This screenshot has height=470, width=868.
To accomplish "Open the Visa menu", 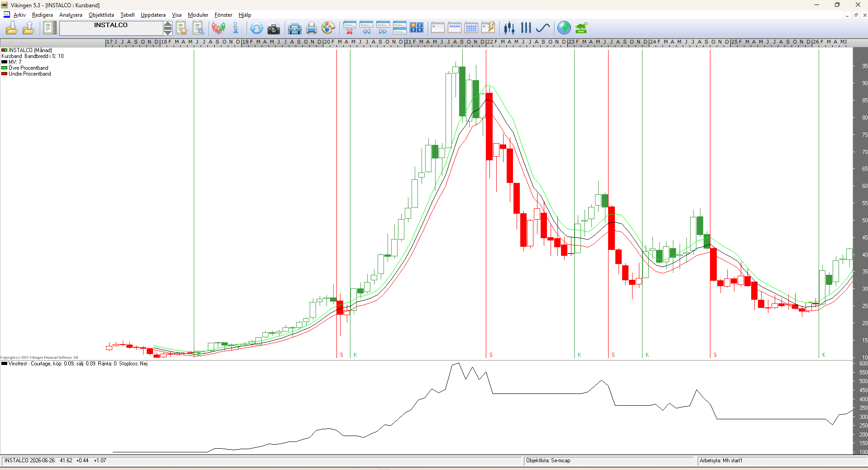I will (x=177, y=15).
